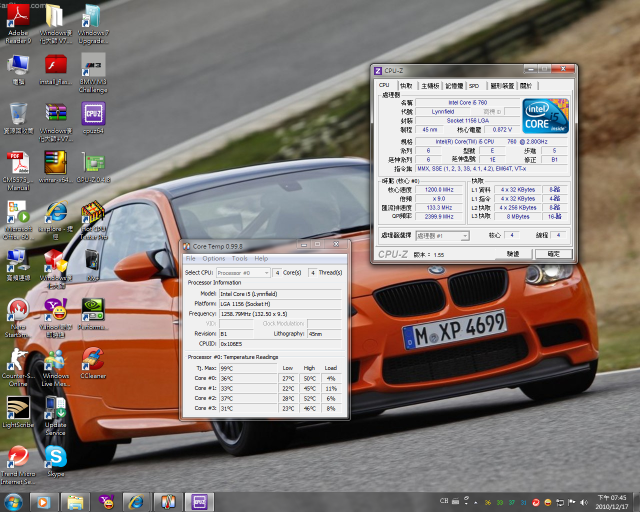
Task: Launch the Trend Micro Internet Security shortcut
Action: click(18, 465)
